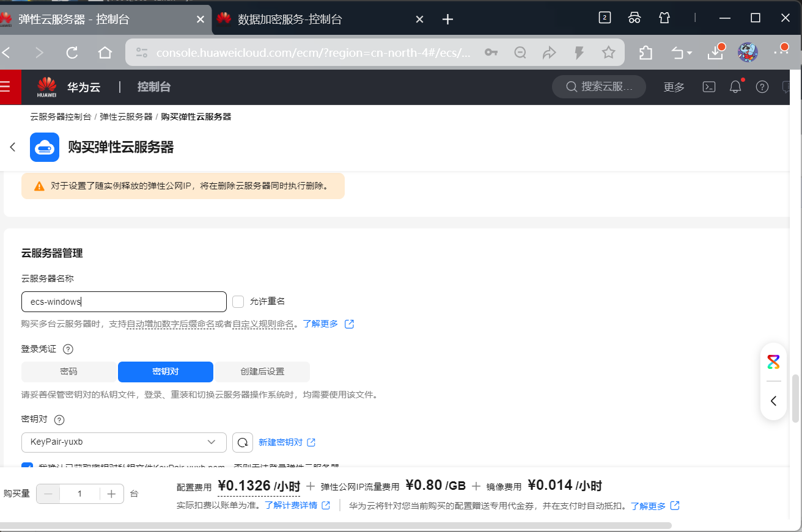The image size is (802, 532).
Task: Click the lightning bolt icon in the address bar
Action: point(579,53)
